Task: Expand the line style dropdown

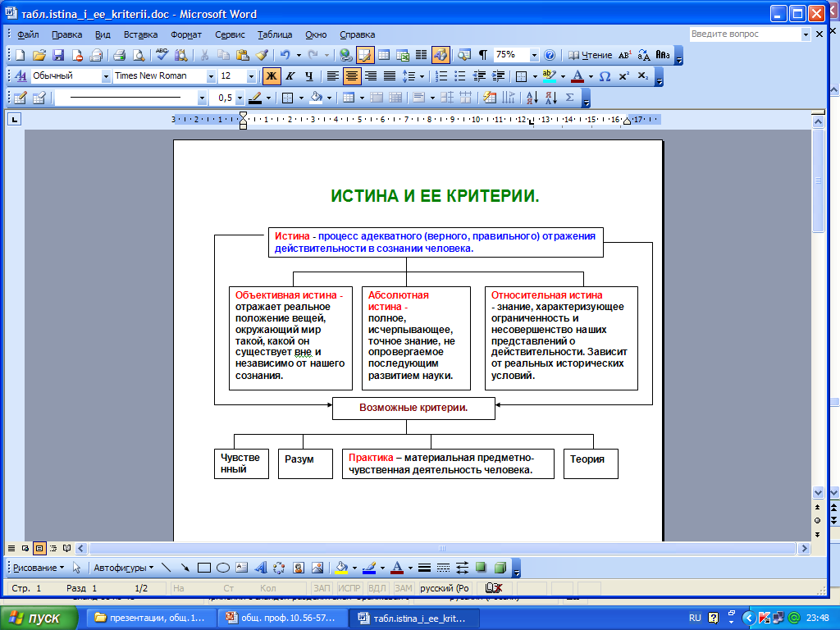Action: point(202,98)
